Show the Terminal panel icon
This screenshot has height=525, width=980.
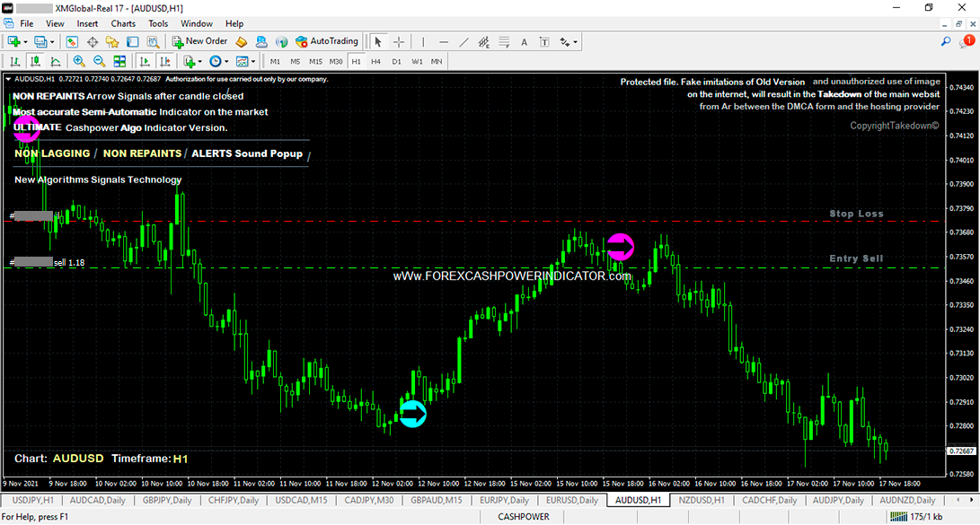[x=133, y=42]
